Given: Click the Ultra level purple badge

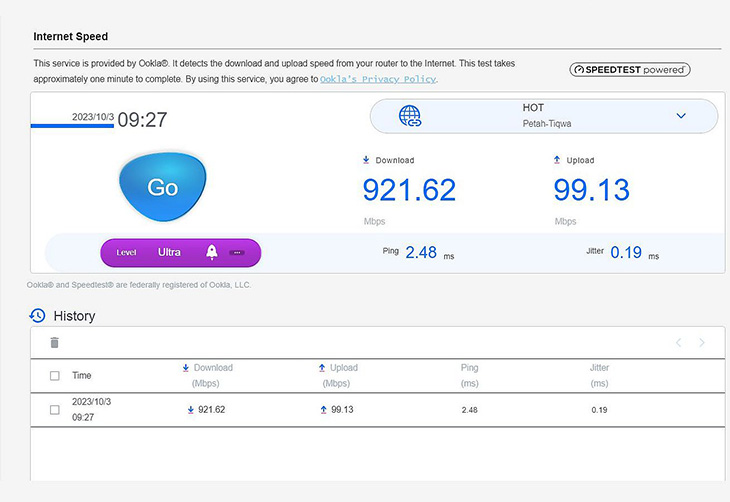Looking at the screenshot, I should (x=181, y=252).
